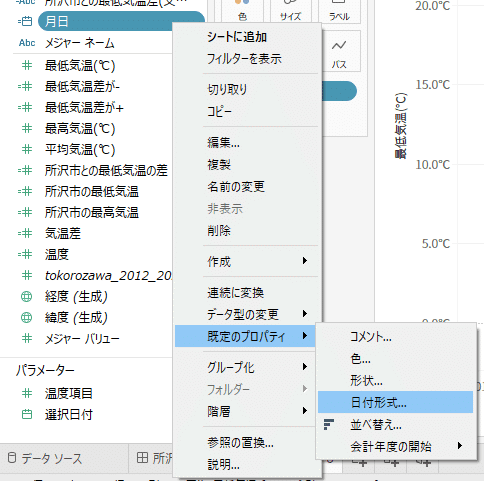
Task: Click the 色 marks card button
Action: click(242, 10)
